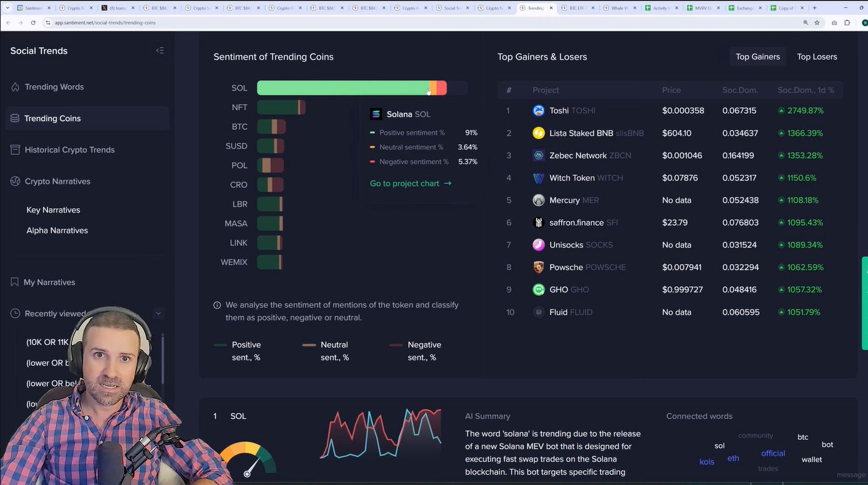
Task: Click the Historical Crypto Trends icon
Action: coord(15,150)
